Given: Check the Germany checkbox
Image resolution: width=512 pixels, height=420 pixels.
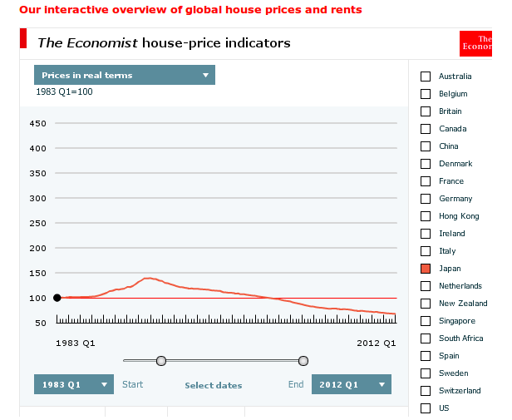Looking at the screenshot, I should pos(426,199).
